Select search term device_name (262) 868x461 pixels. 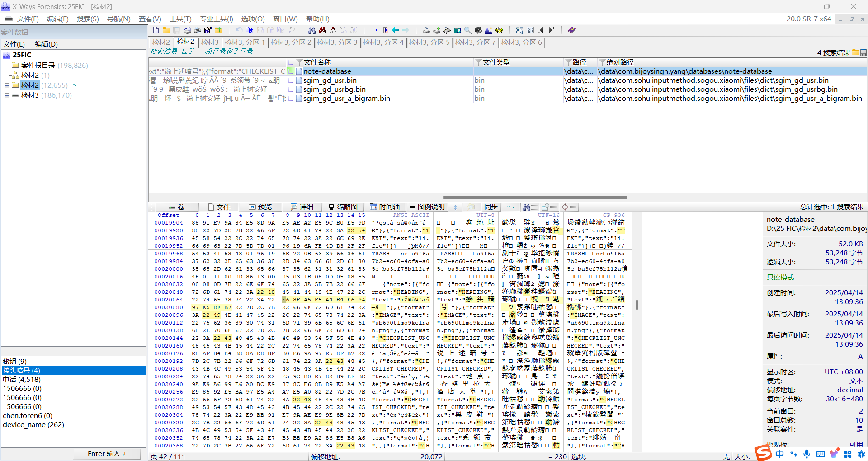click(33, 425)
